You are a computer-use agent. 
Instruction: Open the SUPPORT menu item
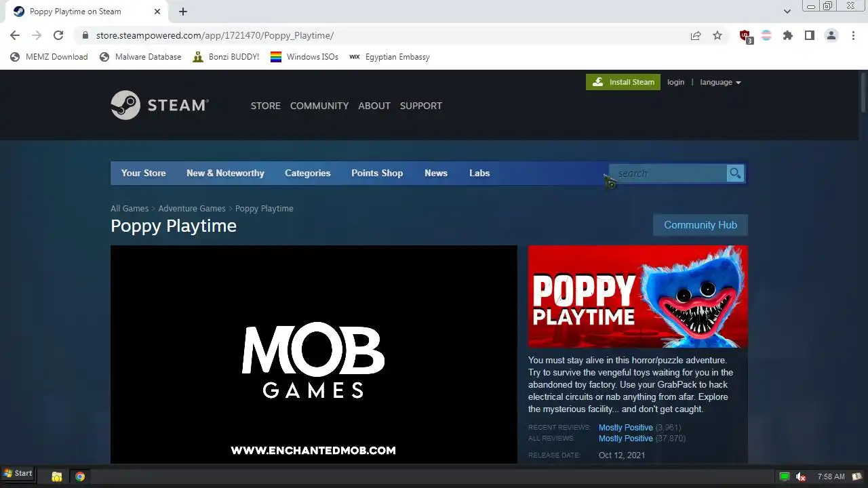pos(421,106)
